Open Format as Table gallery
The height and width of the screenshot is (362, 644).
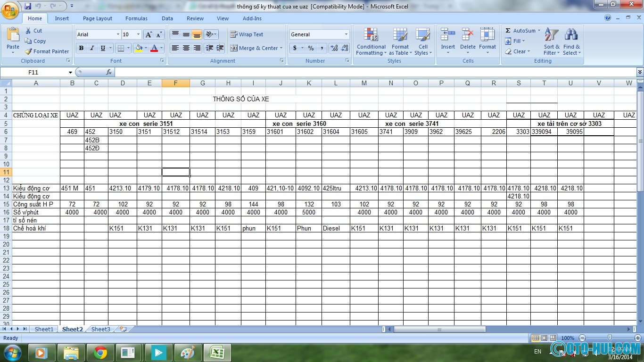[400, 41]
